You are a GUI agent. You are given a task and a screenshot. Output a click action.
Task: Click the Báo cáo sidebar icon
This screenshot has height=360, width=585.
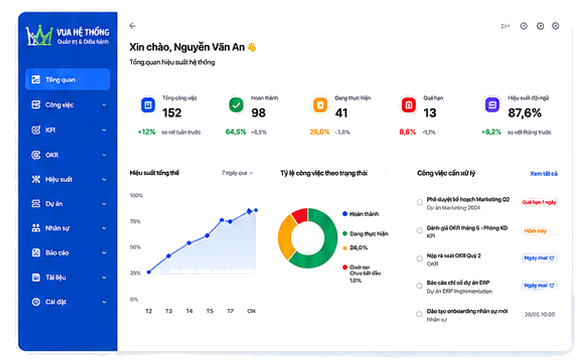click(x=36, y=253)
